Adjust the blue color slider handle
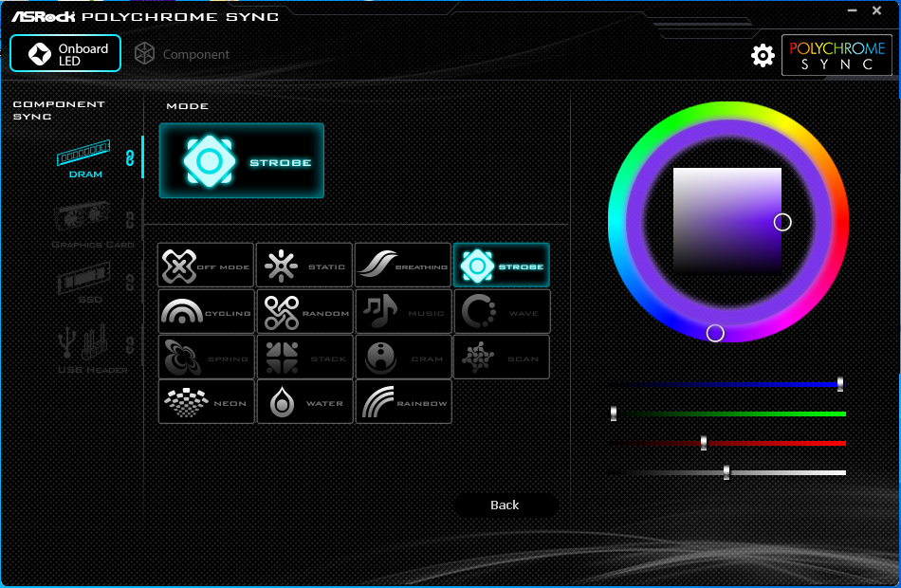 [840, 384]
